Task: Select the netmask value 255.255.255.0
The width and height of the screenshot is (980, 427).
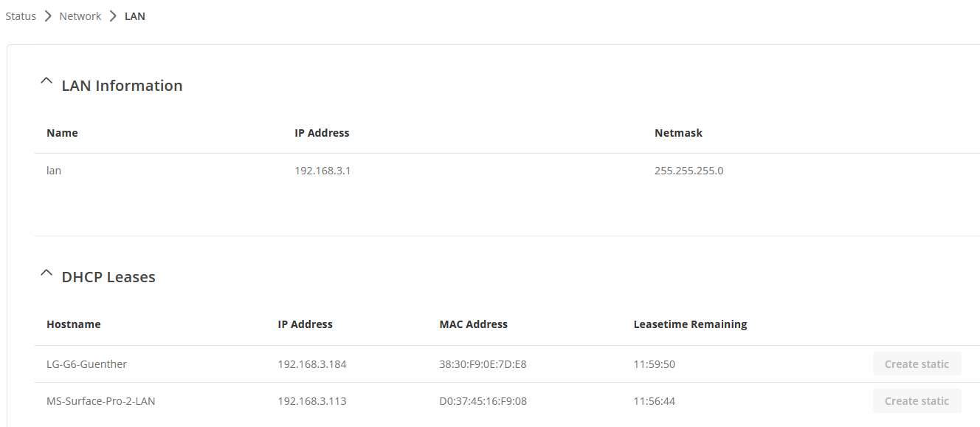Action: click(x=689, y=171)
